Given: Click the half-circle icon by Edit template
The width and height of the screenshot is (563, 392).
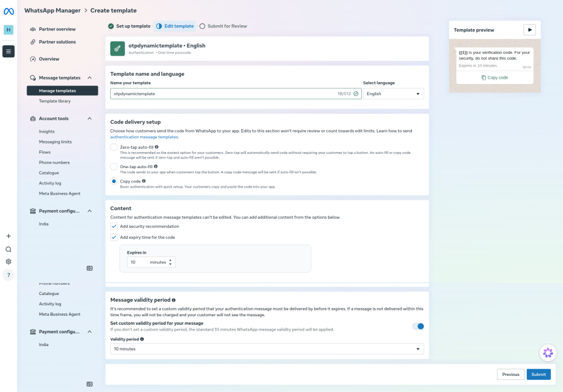Looking at the screenshot, I should point(159,26).
